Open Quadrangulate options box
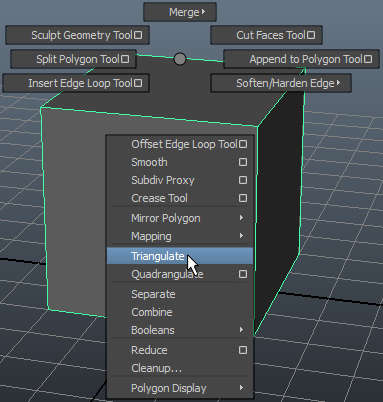 [243, 274]
